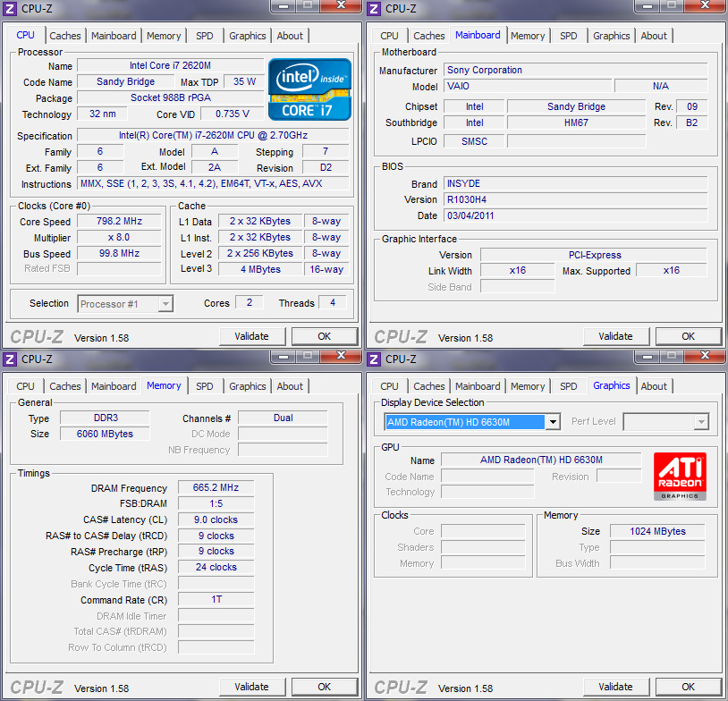This screenshot has height=701, width=728.
Task: Click the Core Speed value 798.2 MHz
Action: pos(119,221)
